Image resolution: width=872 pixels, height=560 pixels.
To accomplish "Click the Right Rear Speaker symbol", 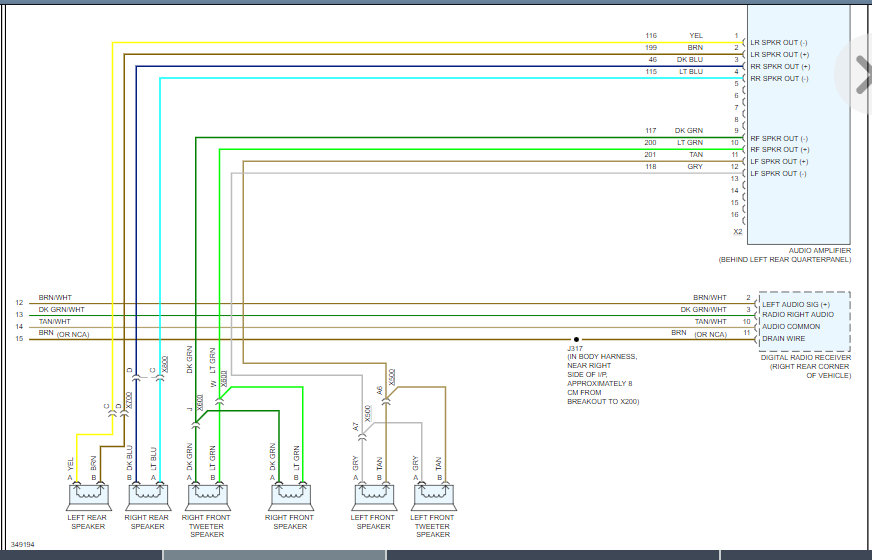I will [x=142, y=494].
